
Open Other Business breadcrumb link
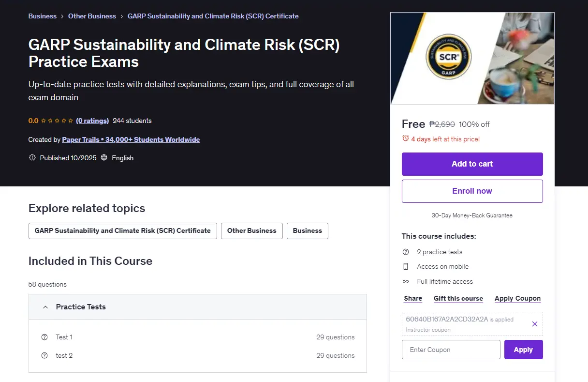(92, 16)
